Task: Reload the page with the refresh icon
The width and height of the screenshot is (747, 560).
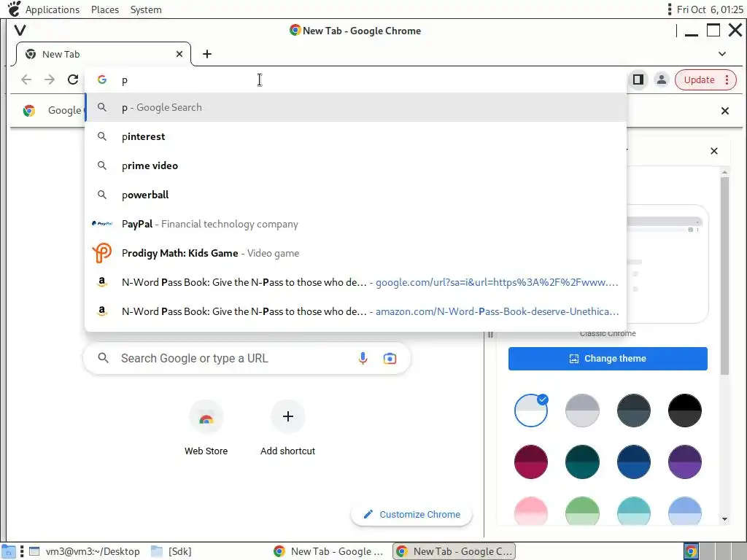Action: tap(73, 79)
